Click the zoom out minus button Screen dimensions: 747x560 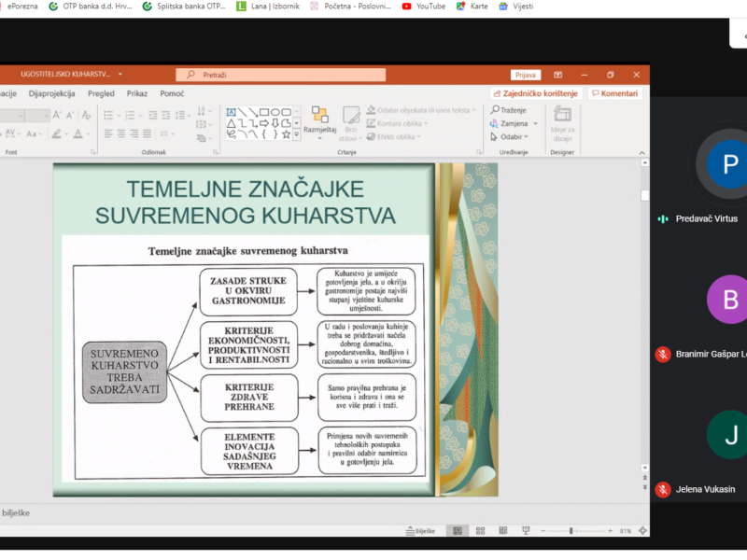pyautogui.click(x=543, y=530)
